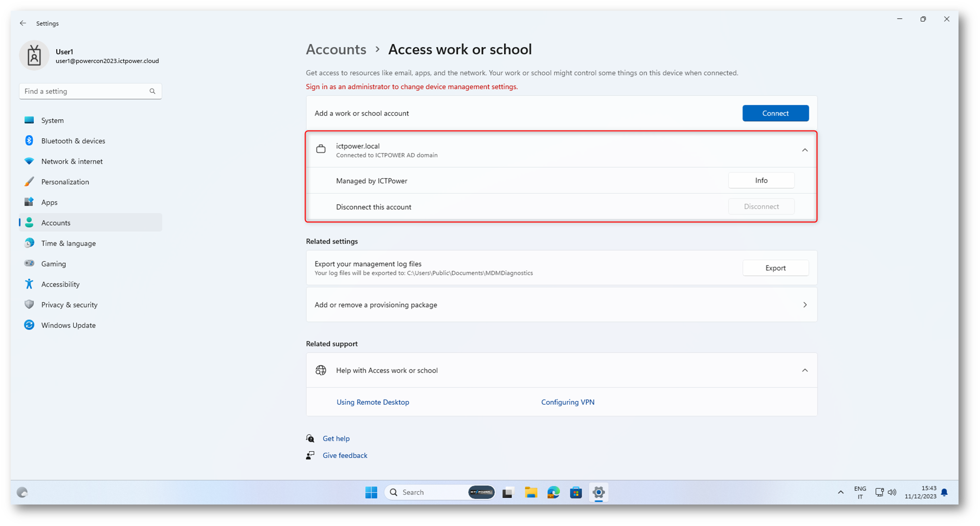The image size is (980, 526).
Task: Click the widgets icon in the taskbar corner
Action: pos(22,492)
